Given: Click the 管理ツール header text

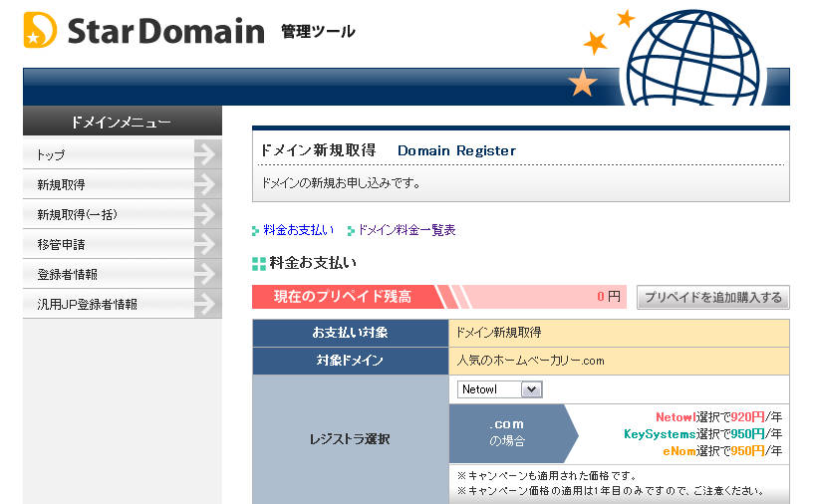Looking at the screenshot, I should point(318,32).
